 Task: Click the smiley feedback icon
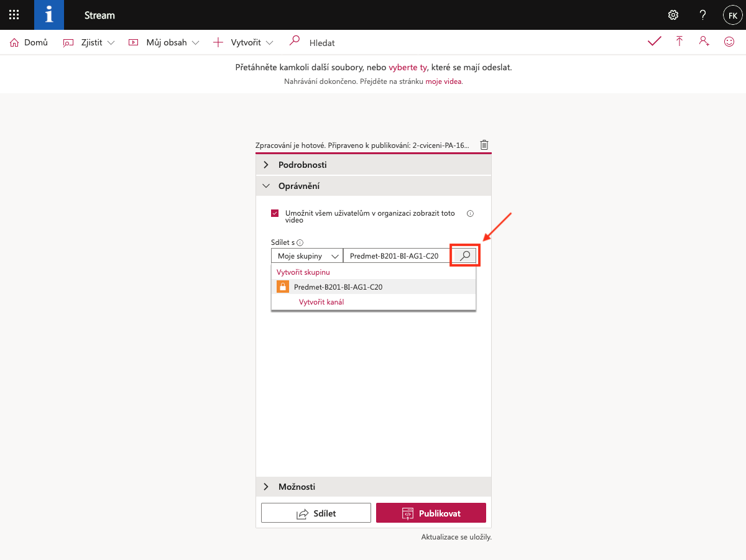click(729, 42)
